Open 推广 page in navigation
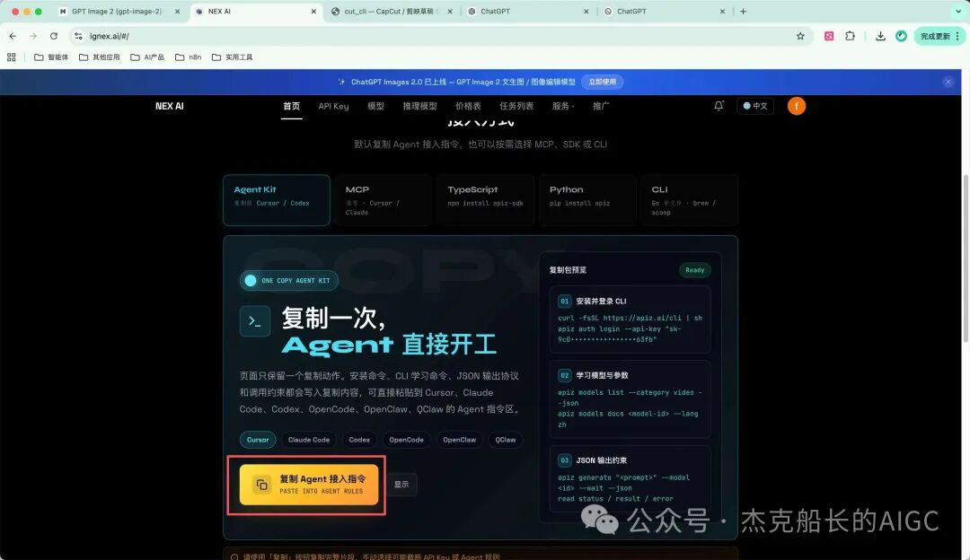The width and height of the screenshot is (970, 560). click(601, 106)
